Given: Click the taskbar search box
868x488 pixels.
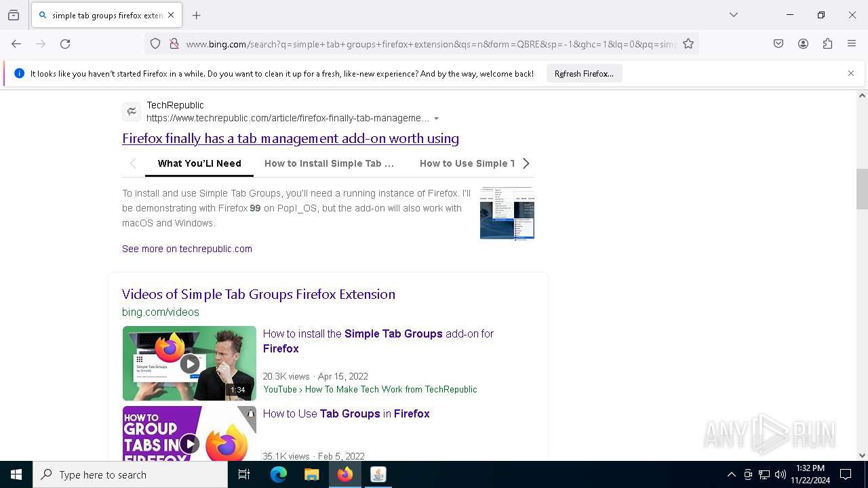Looking at the screenshot, I should point(130,474).
